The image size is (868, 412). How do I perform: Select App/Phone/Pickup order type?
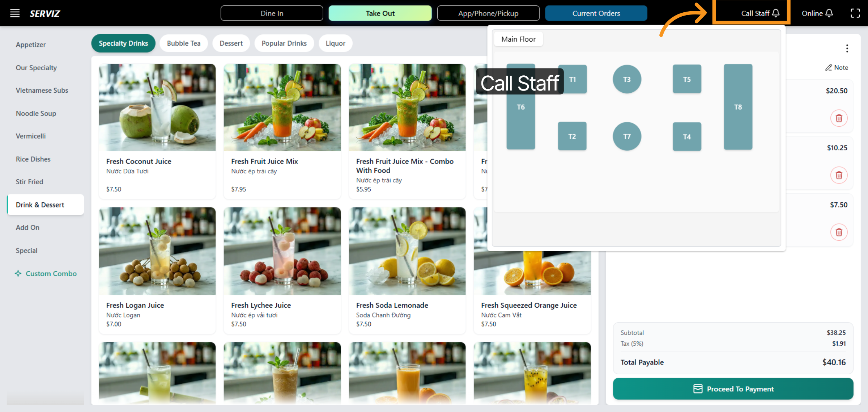pos(488,13)
